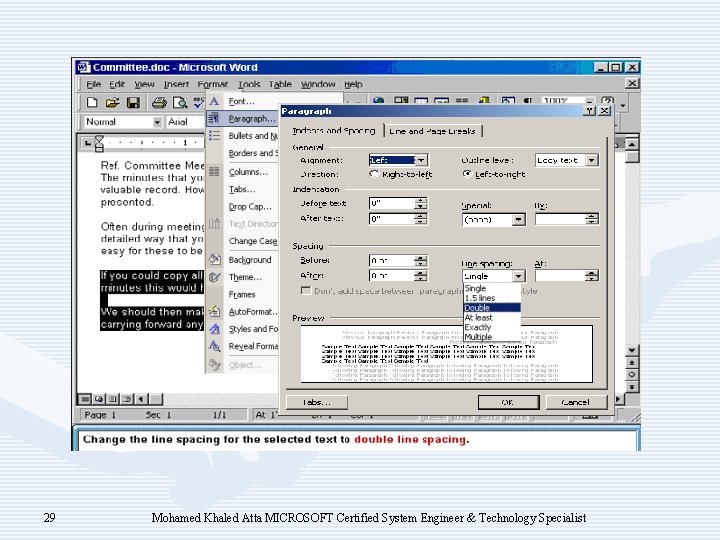720x540 pixels.
Task: Click the Bullets and Numbering icon
Action: click(x=214, y=135)
